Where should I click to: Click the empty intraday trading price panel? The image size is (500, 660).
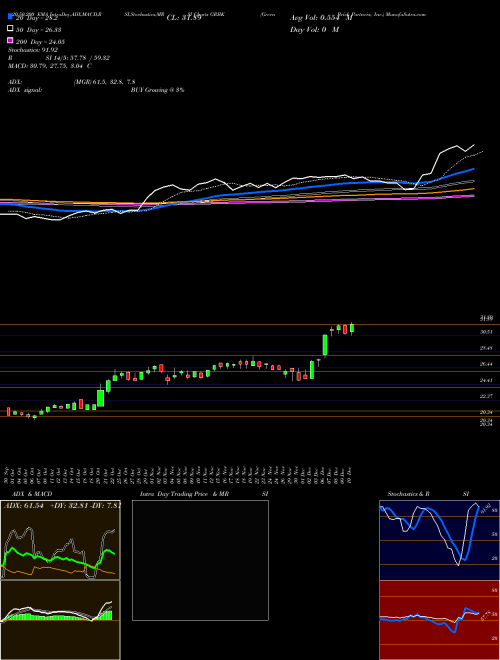[200, 560]
